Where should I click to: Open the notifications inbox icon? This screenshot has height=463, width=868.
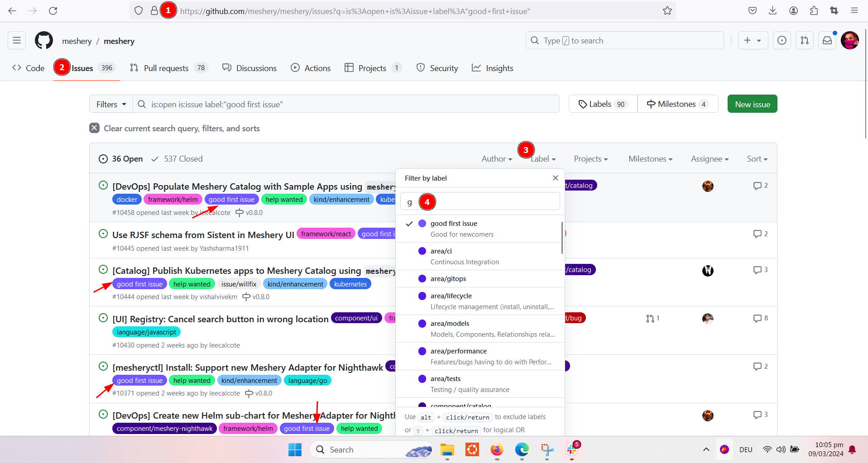coord(827,41)
